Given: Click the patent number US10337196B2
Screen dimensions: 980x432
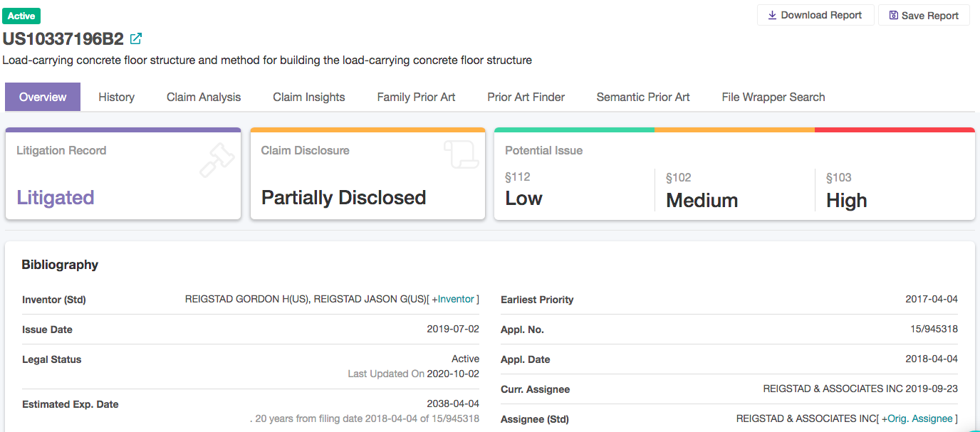Looking at the screenshot, I should tap(63, 38).
